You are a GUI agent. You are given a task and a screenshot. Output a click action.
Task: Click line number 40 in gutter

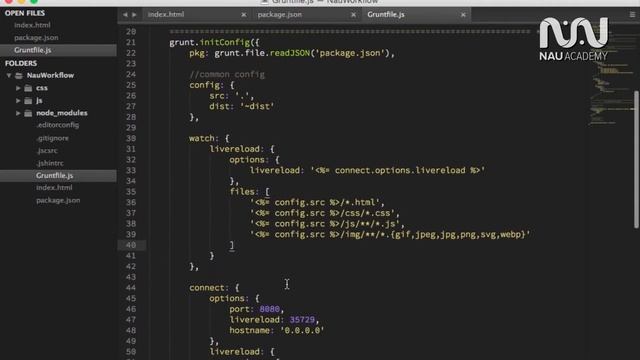[x=131, y=245]
